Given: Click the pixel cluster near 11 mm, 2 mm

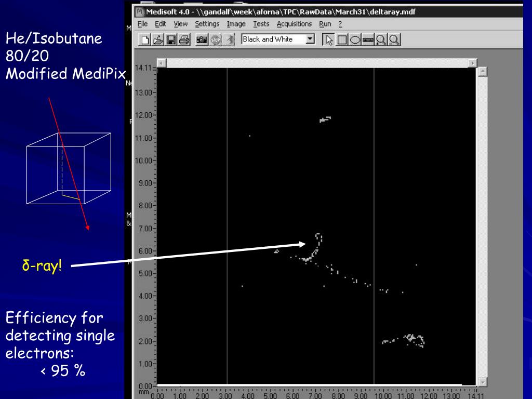Looking at the screenshot, I should coord(404,340).
